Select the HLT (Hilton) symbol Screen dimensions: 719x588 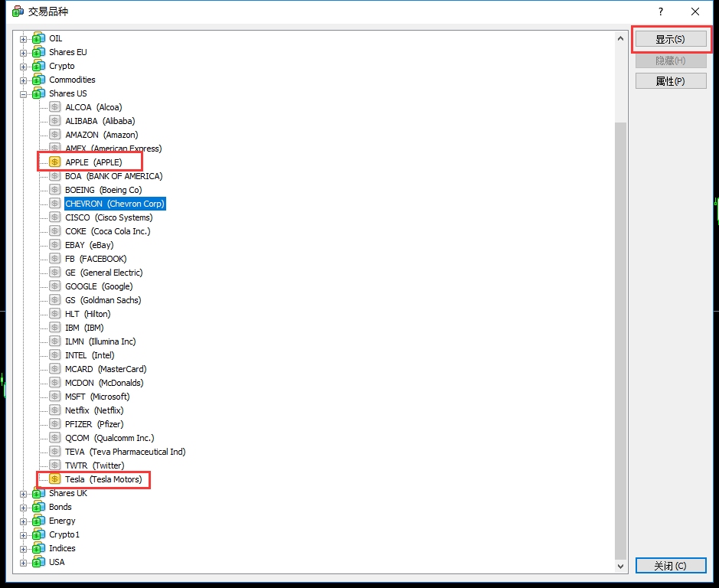click(87, 314)
